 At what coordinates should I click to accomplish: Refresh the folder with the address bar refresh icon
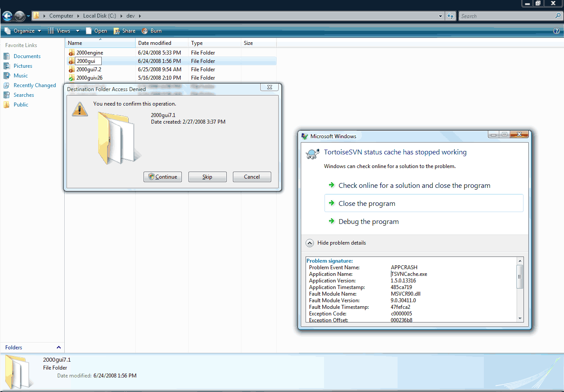click(x=450, y=16)
